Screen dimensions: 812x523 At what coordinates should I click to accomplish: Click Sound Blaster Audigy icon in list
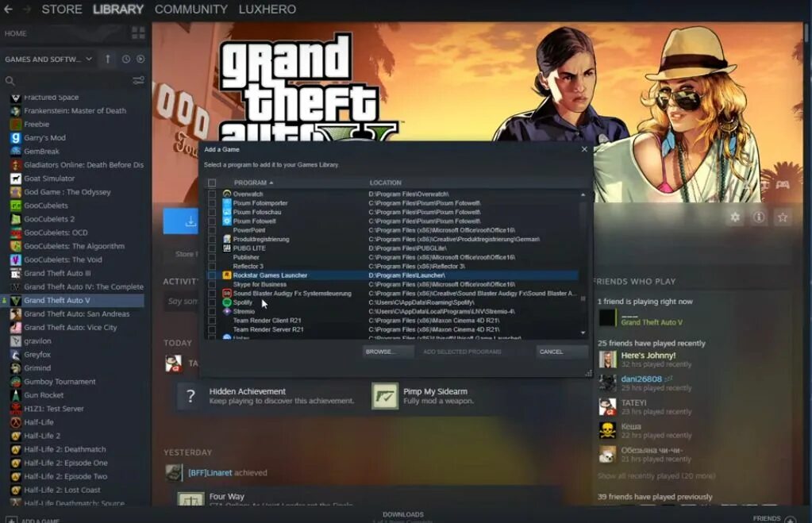[227, 293]
